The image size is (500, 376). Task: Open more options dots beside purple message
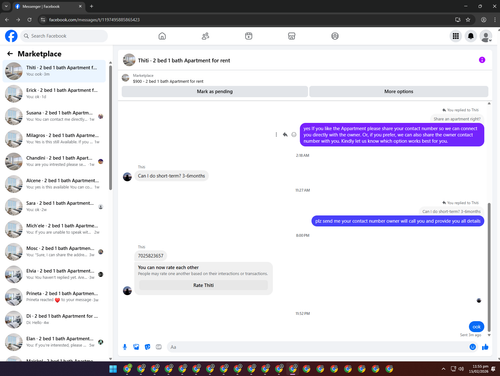(x=276, y=135)
